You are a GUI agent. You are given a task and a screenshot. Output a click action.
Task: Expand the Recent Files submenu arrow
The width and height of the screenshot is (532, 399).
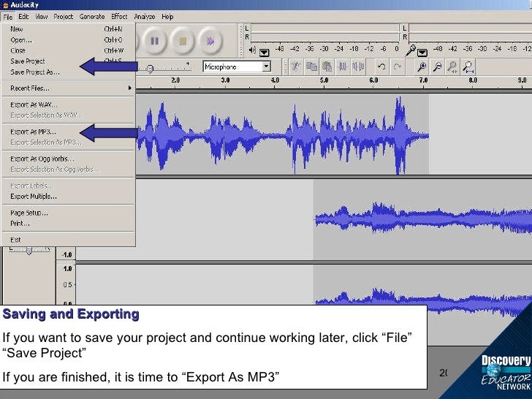coord(129,88)
